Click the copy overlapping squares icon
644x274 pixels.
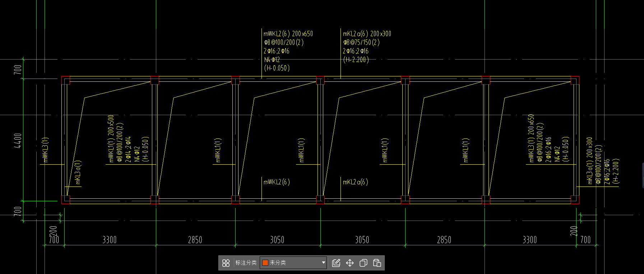point(363,263)
